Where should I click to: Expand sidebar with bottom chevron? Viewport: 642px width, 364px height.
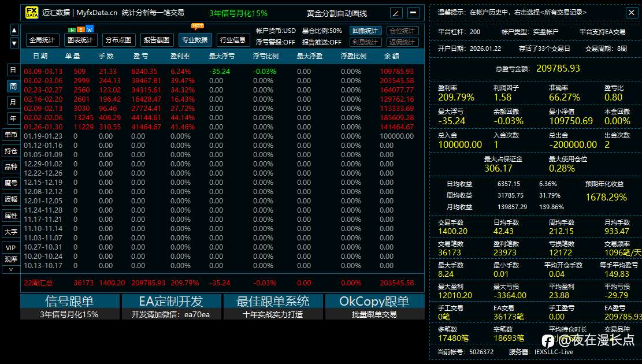coord(11,269)
